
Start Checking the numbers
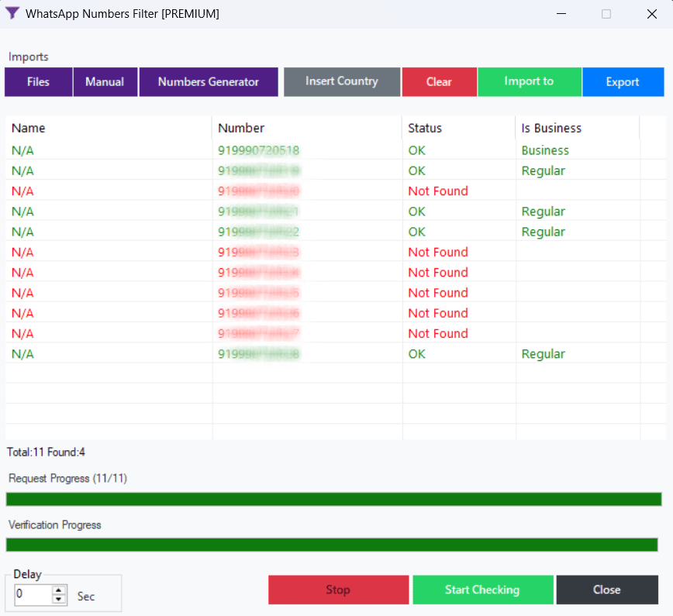coord(483,590)
